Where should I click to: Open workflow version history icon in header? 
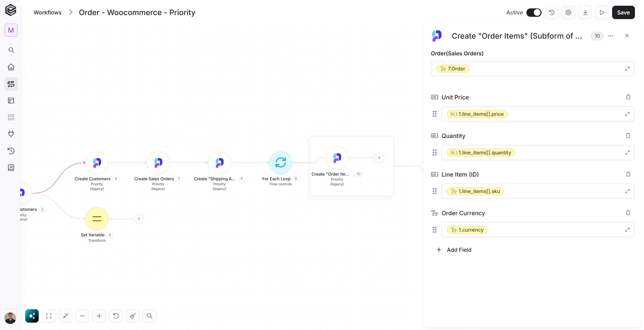click(552, 12)
